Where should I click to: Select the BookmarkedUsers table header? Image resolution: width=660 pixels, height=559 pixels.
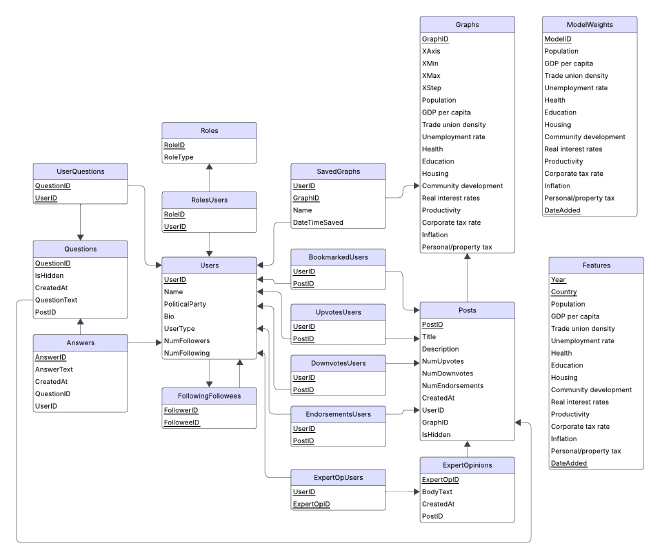pos(337,256)
